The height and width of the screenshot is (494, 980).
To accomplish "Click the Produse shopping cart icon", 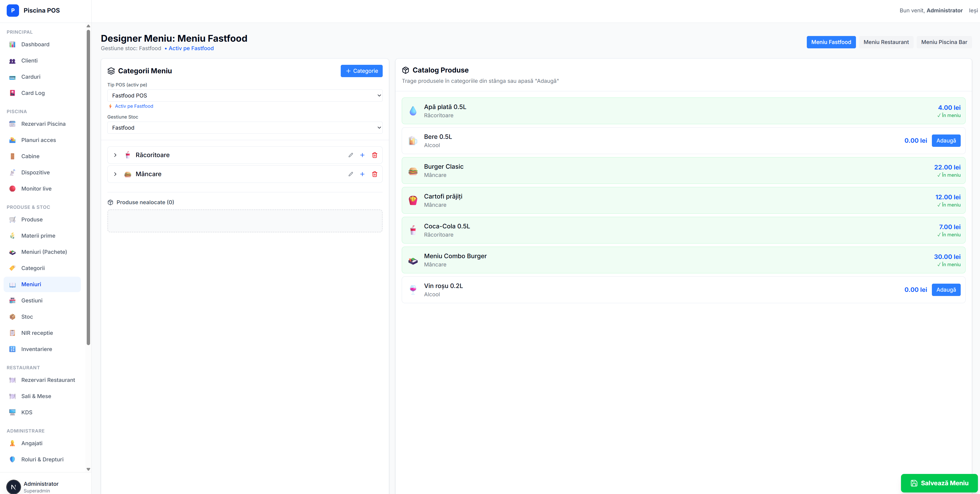I will click(x=13, y=220).
